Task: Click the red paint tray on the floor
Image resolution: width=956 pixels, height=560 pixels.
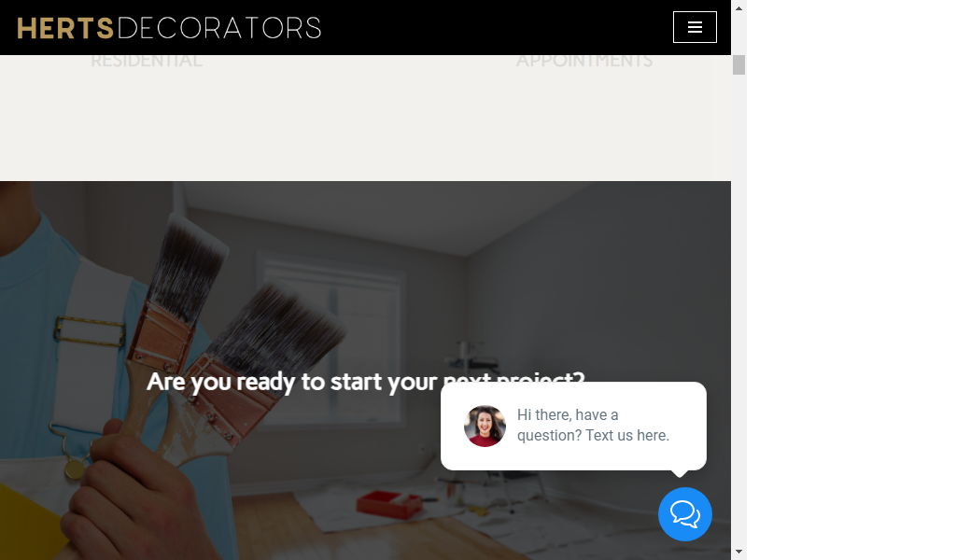Action: 389,504
